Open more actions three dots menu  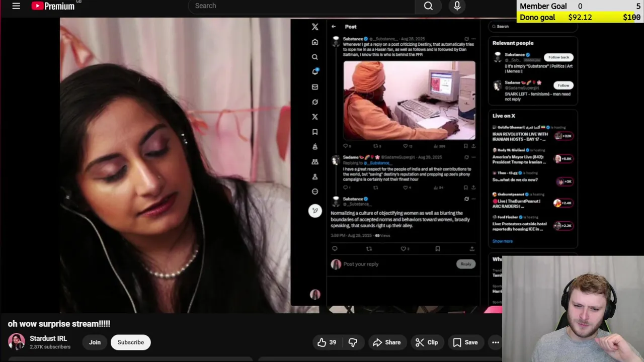(x=496, y=342)
